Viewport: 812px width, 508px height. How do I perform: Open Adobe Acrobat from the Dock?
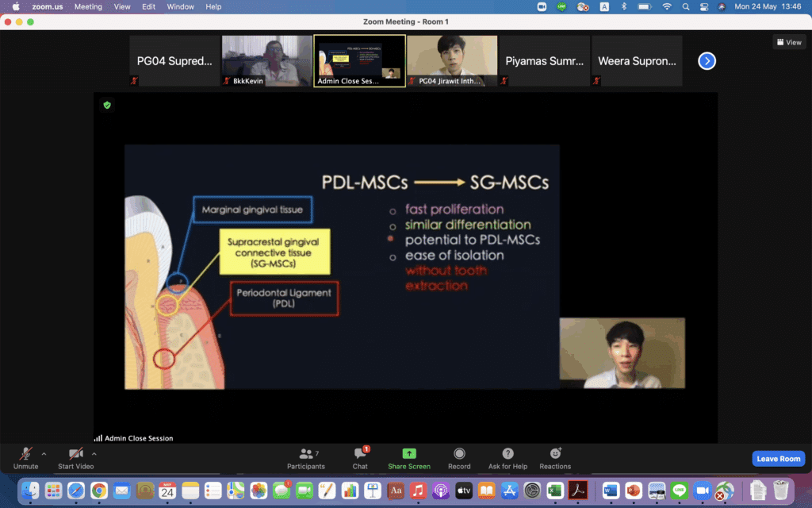tap(578, 491)
